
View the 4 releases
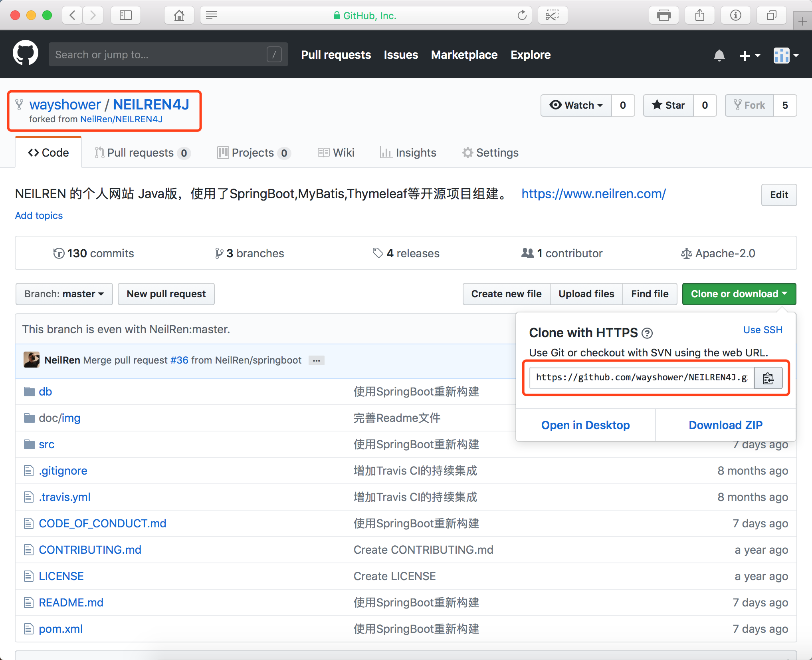(406, 253)
